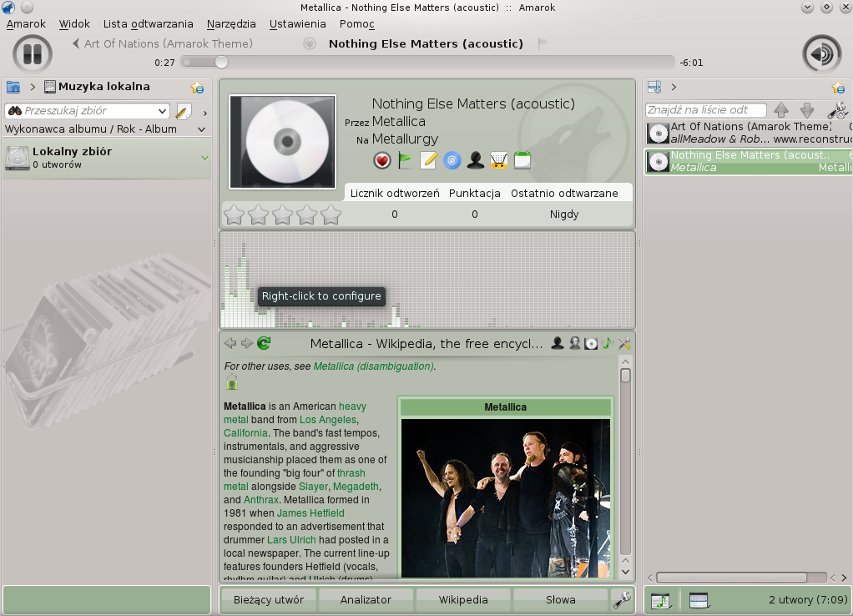The height and width of the screenshot is (616, 853).
Task: Pause playback with the pause button
Action: coord(33,54)
